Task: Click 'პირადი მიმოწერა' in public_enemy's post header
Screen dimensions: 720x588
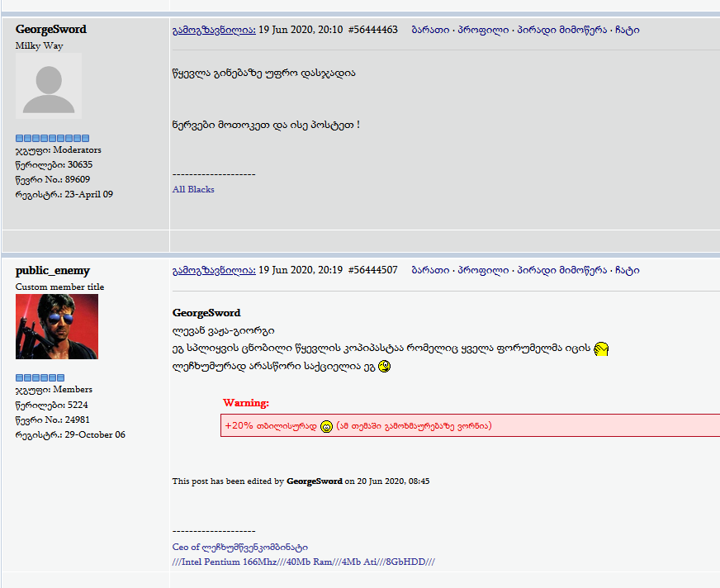Action: coord(562,270)
